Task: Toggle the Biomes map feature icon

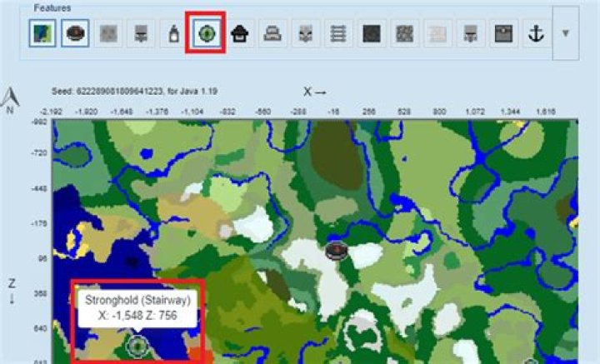Action: [42, 33]
